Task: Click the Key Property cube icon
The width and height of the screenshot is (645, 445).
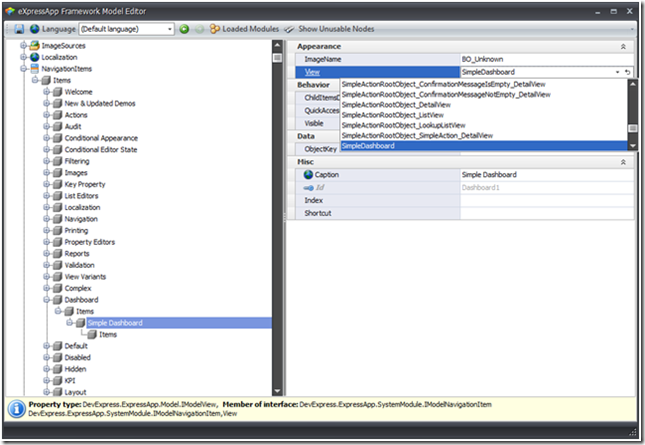Action: 58,184
